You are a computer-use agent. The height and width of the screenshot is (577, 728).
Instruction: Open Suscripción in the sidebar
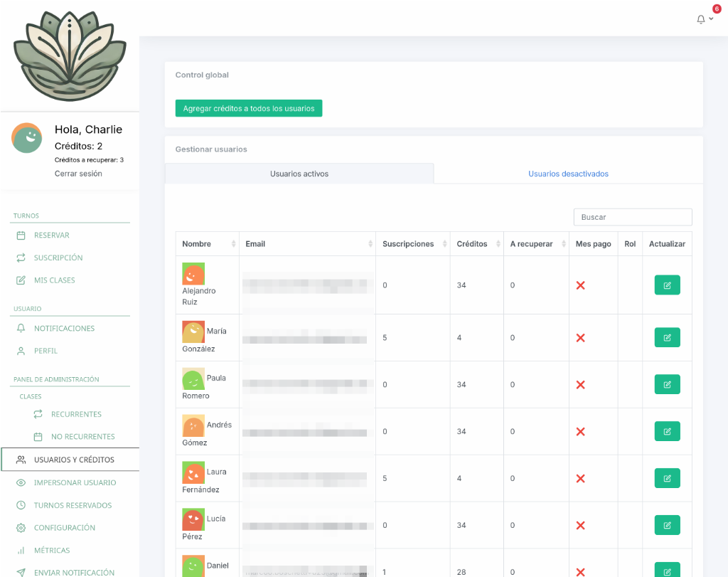click(58, 258)
